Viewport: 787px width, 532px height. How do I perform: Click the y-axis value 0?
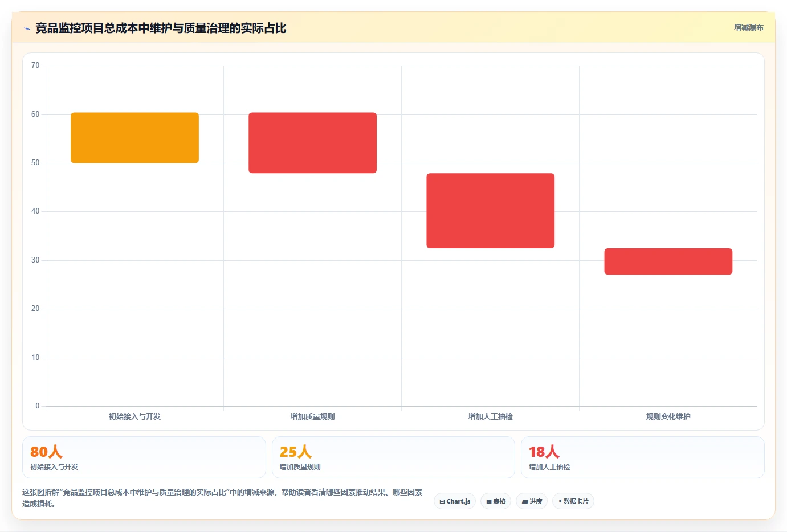(x=38, y=406)
